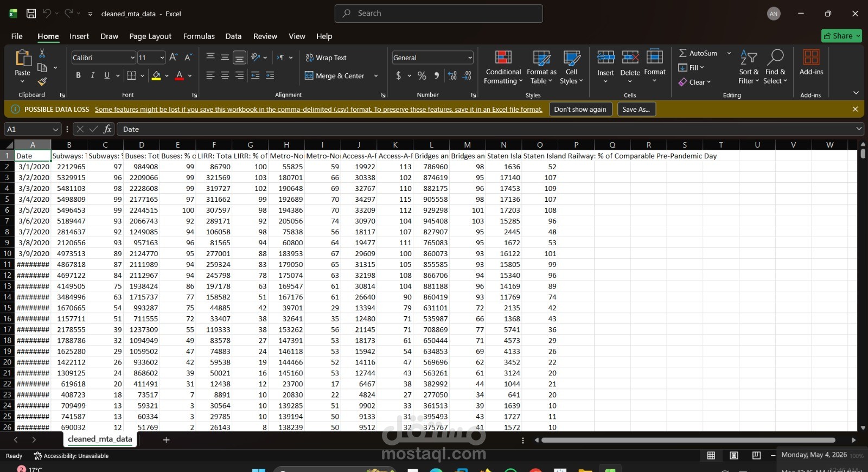Apply yellow Fill Color to cell

(156, 76)
